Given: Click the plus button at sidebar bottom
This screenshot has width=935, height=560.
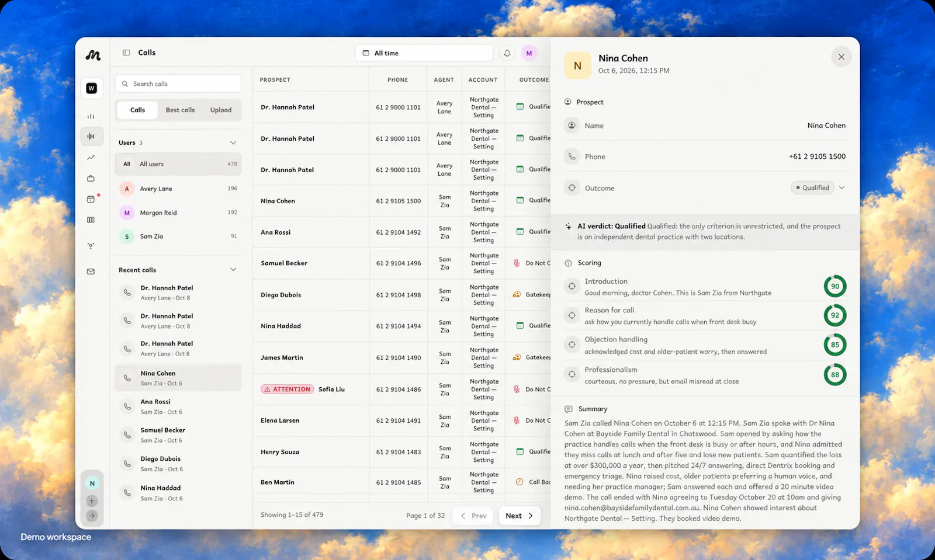Looking at the screenshot, I should (92, 501).
